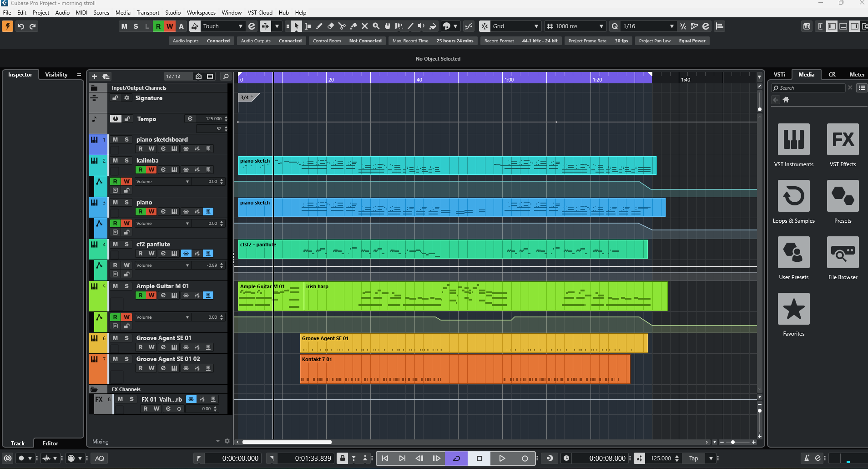Select the Object Selection arrow tool
868x469 pixels.
click(296, 26)
